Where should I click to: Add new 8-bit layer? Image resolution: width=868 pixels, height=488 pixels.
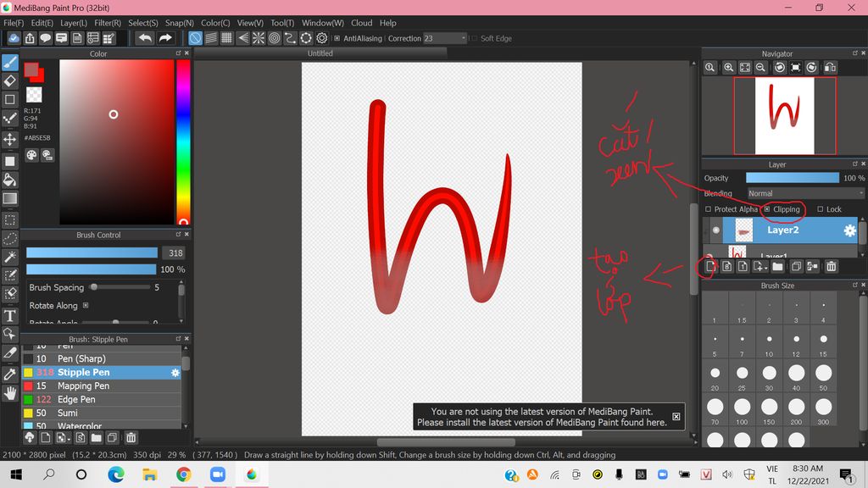point(726,267)
